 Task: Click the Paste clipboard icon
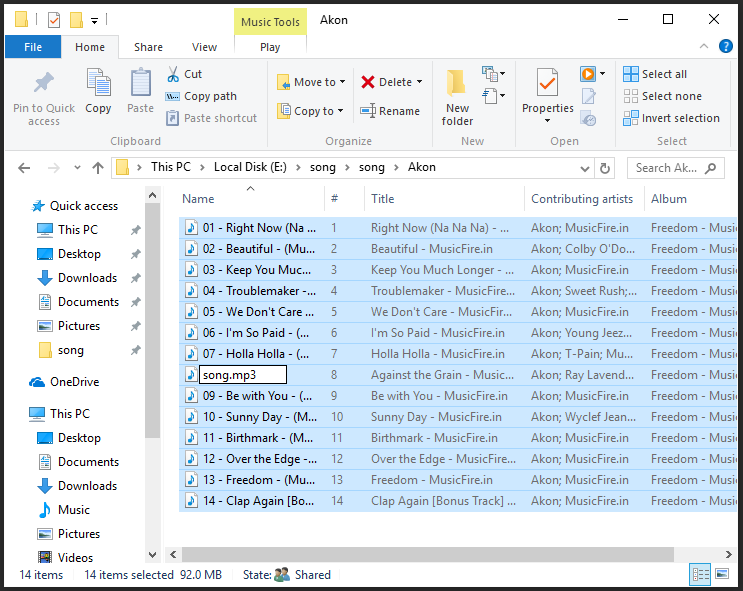(x=141, y=82)
